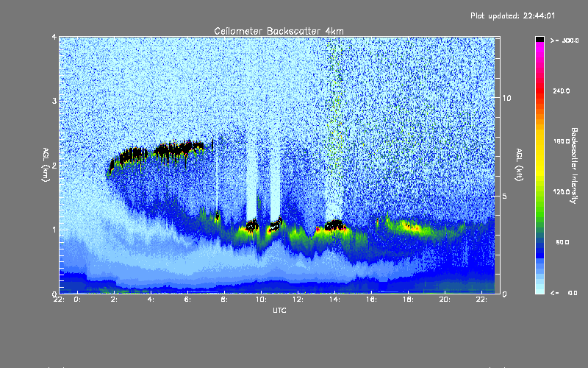The image size is (588, 368).
Task: Click the '22:' tick label after '20:'
Action: tap(481, 300)
